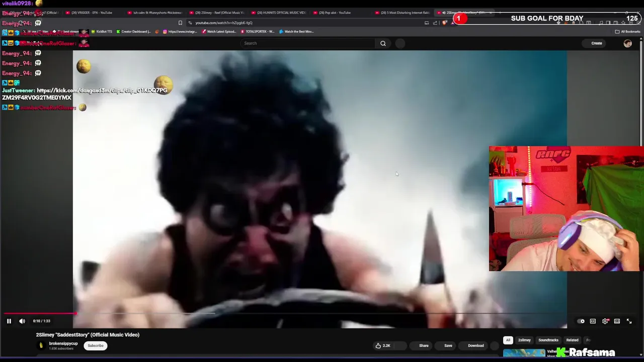The image size is (644, 362).
Task: Switch to the funnyshorts kickstream tab
Action: coord(155,13)
